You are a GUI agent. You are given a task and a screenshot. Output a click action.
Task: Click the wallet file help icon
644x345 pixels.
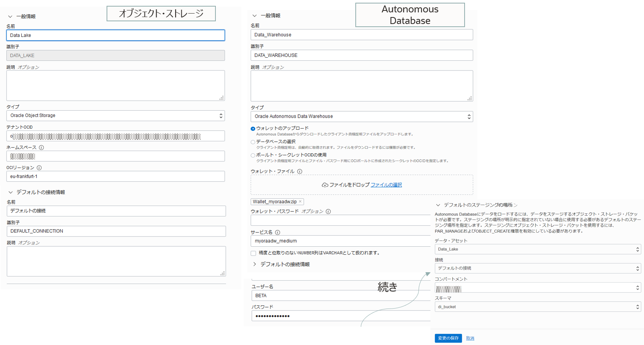[300, 172]
